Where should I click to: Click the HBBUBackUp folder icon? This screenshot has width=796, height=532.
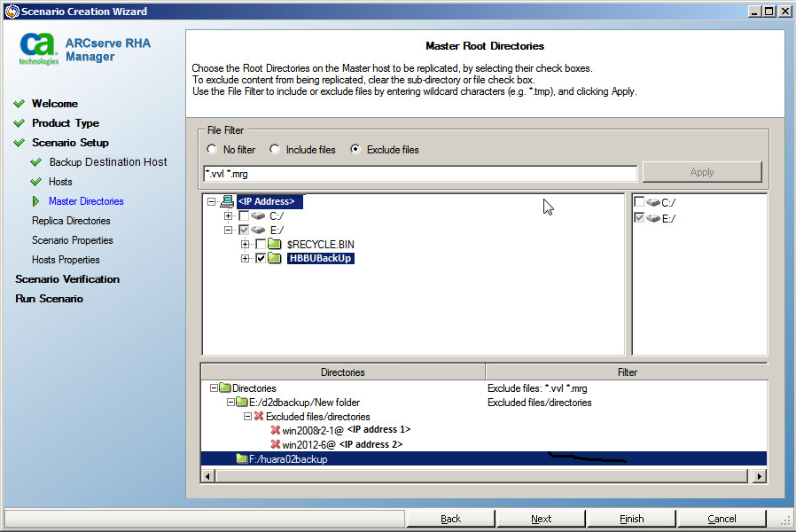point(275,258)
